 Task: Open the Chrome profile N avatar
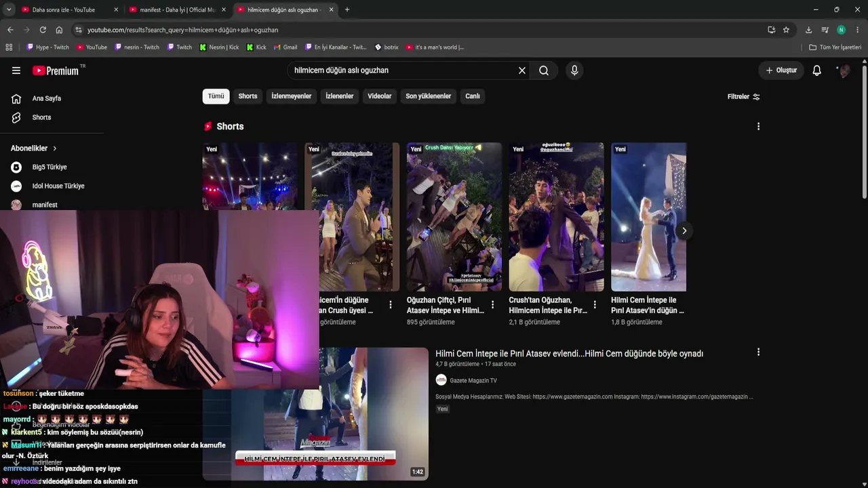point(841,30)
